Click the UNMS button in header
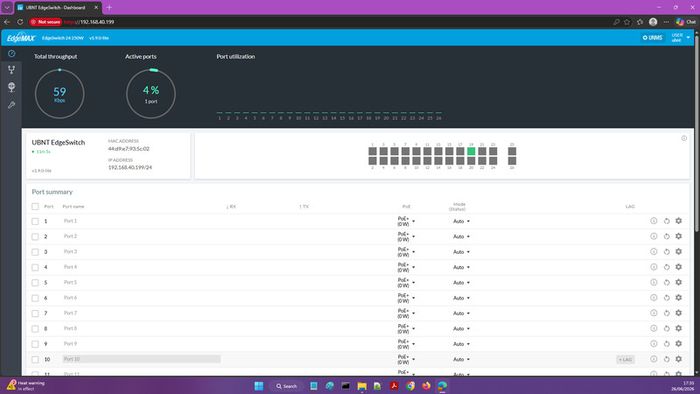700x394 pixels. tap(652, 38)
